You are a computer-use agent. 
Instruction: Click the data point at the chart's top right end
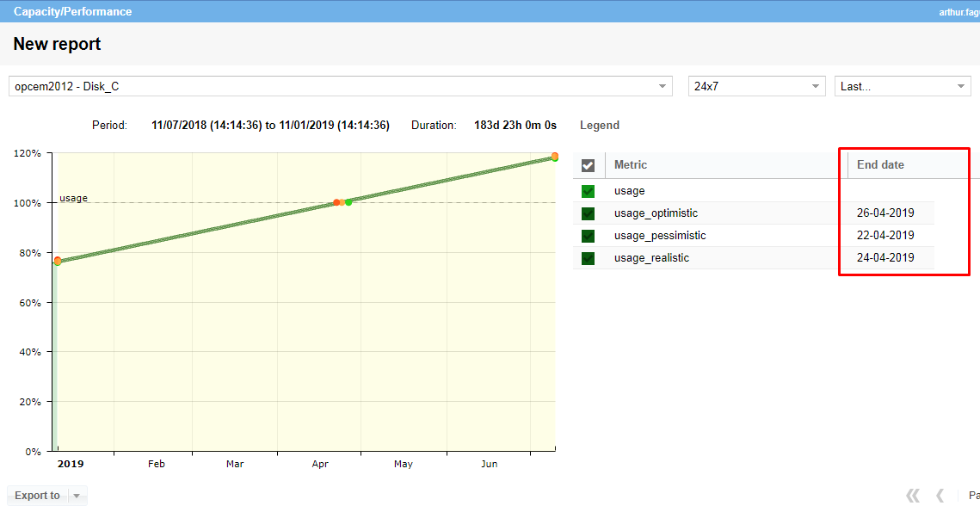pos(555,157)
